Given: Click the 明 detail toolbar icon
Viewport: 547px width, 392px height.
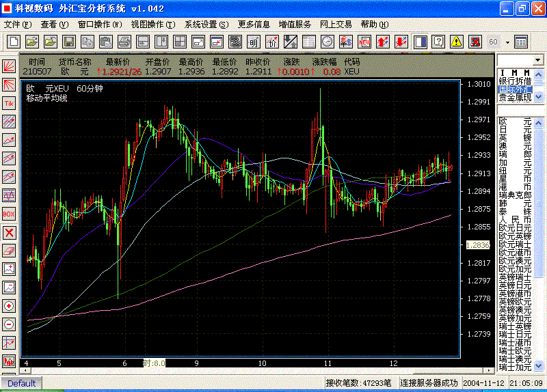Looking at the screenshot, I should [x=254, y=42].
